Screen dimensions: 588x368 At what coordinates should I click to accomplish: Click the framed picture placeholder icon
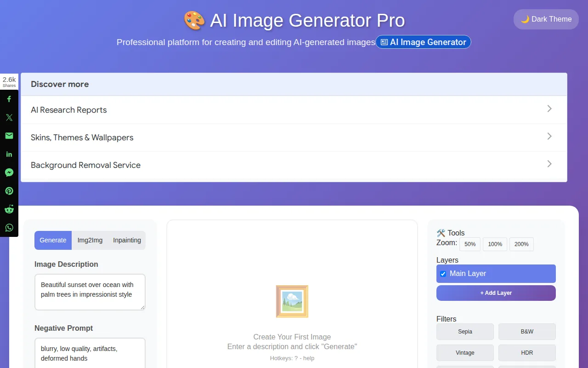tap(292, 301)
